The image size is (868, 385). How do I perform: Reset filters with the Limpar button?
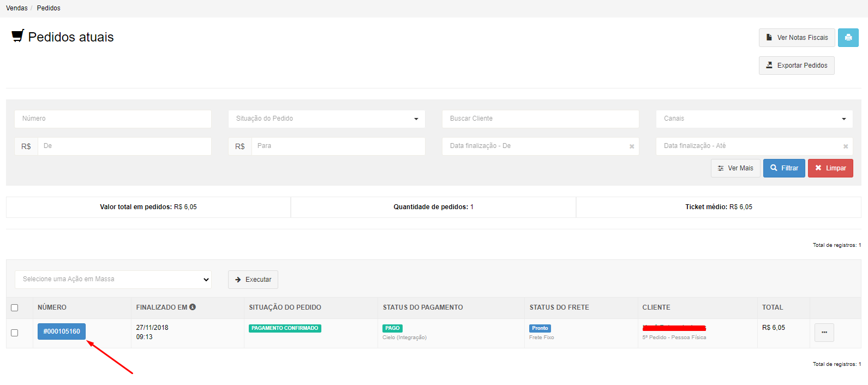tap(830, 168)
